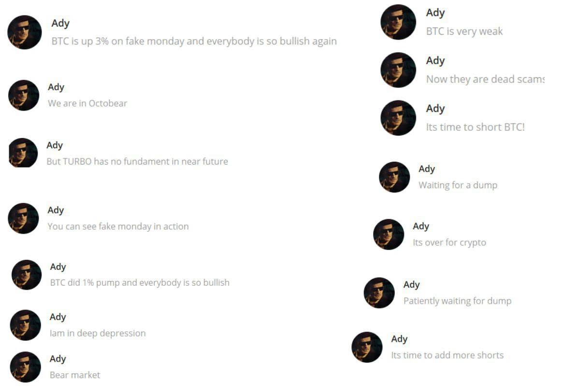This screenshot has height=392, width=564.
Task: Click avatar beside the TURBO fundament message
Action: [x=23, y=153]
